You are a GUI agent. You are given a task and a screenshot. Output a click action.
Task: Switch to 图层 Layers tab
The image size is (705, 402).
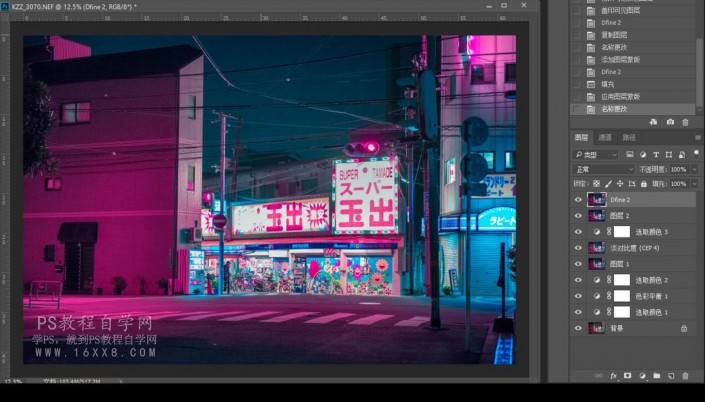point(581,138)
